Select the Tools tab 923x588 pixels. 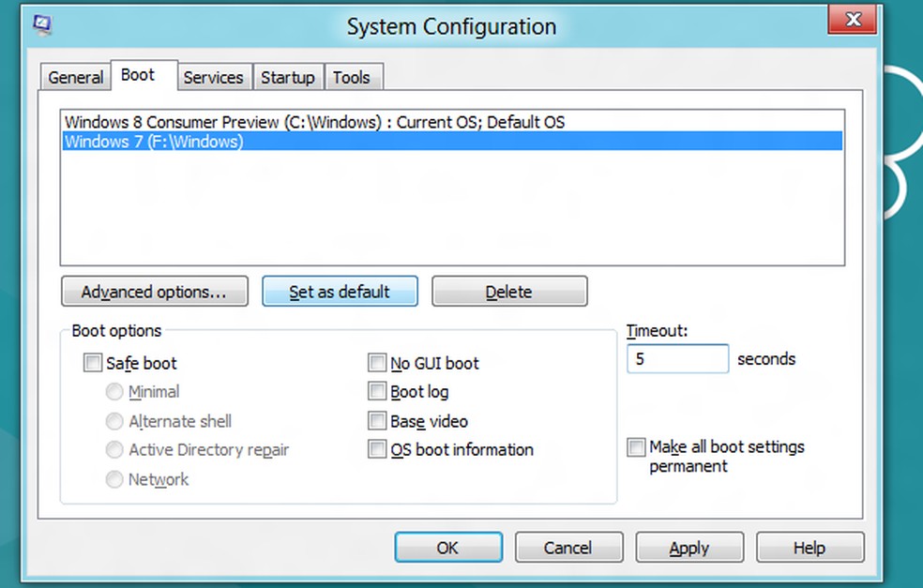pyautogui.click(x=352, y=78)
